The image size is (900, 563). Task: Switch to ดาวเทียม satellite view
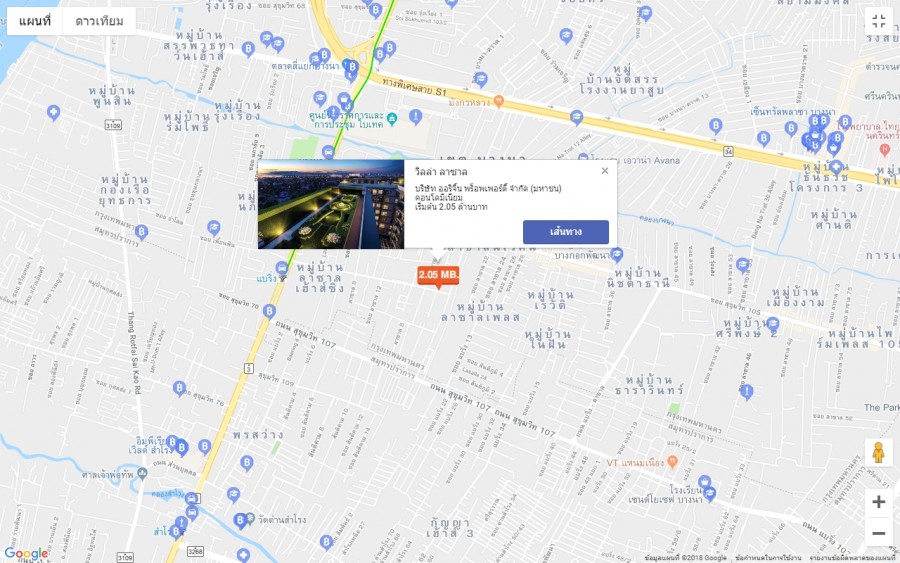point(99,21)
